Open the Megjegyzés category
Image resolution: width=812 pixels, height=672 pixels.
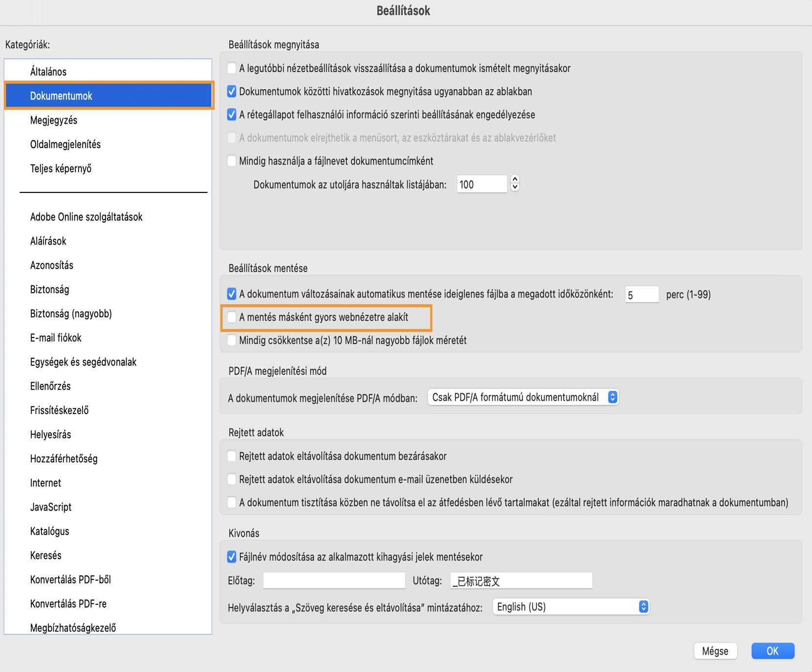[54, 120]
